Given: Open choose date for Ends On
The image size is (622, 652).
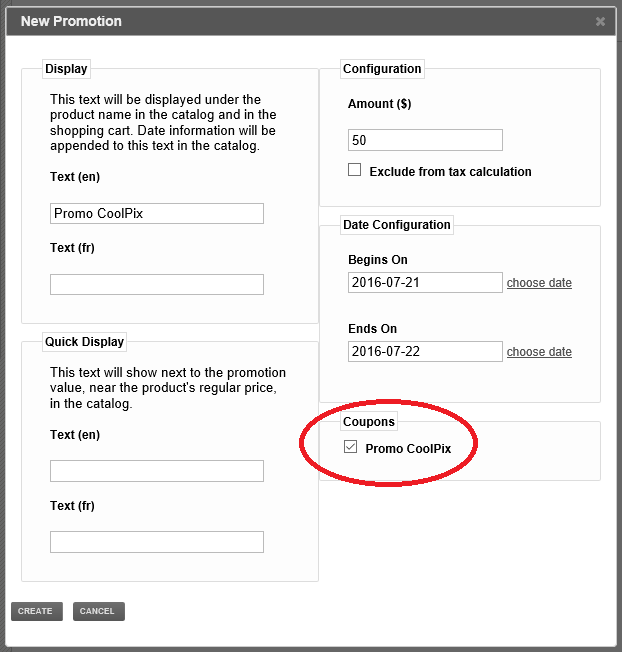Looking at the screenshot, I should click(x=539, y=352).
